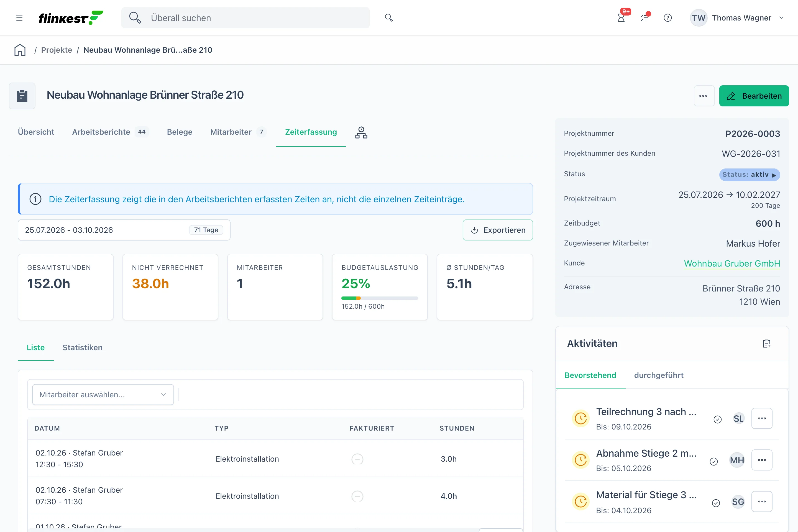Screen dimensions: 798x532
Task: Open the task checklist icon in header
Action: tap(644, 18)
